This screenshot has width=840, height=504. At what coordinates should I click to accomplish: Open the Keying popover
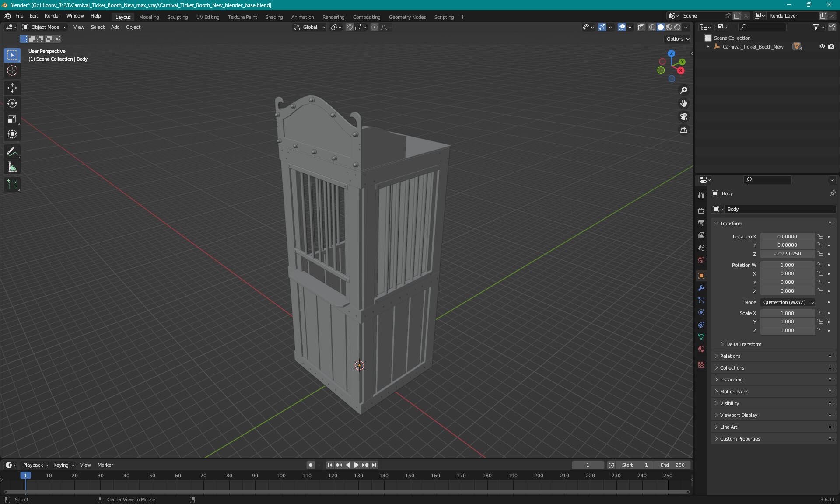point(63,465)
